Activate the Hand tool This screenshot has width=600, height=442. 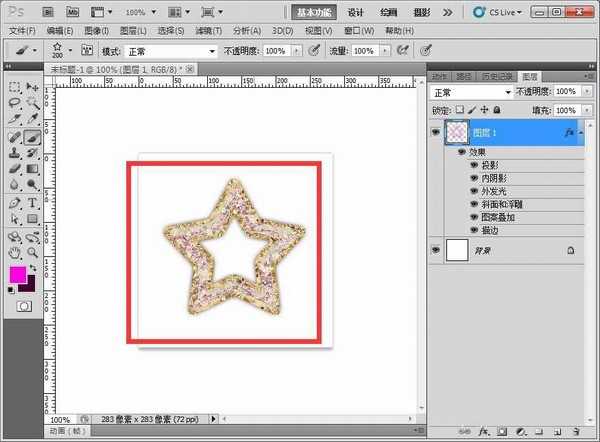tap(15, 254)
